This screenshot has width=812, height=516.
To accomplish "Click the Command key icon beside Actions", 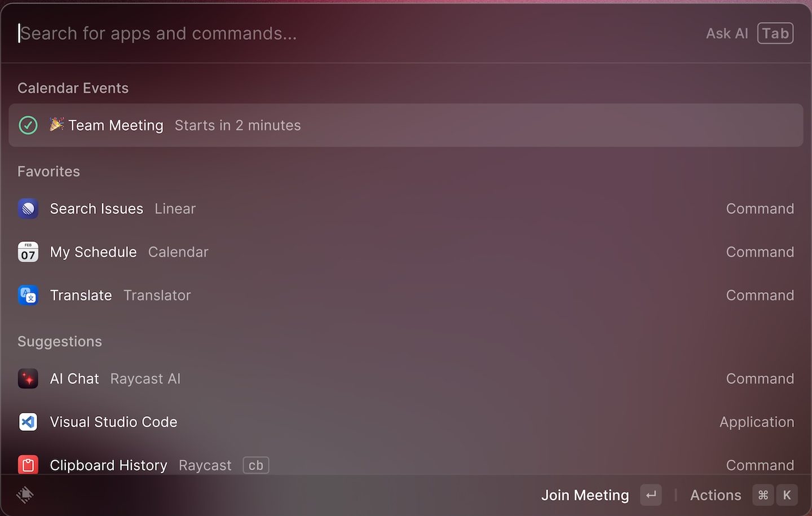I will (x=763, y=495).
